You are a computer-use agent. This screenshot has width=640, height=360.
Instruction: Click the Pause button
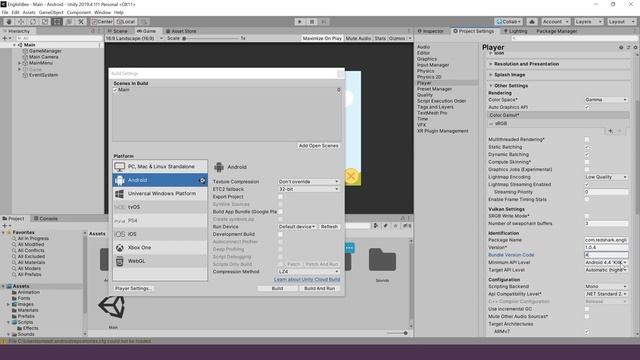point(312,22)
